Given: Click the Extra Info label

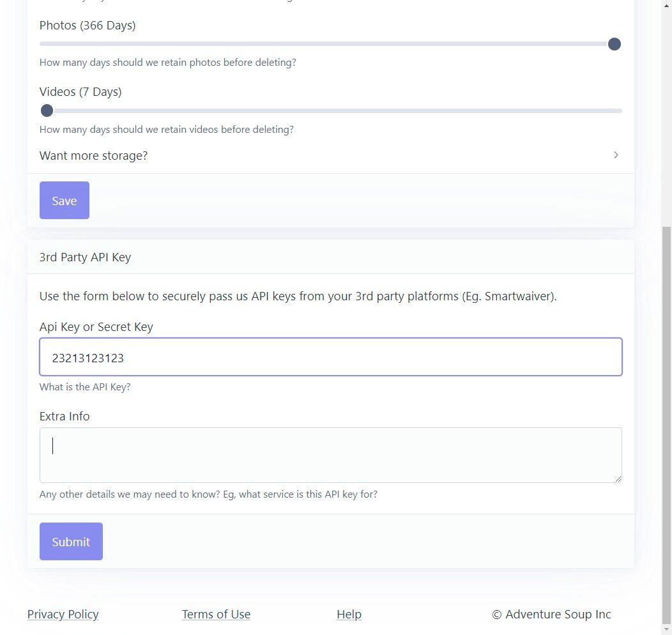Looking at the screenshot, I should 65,417.
